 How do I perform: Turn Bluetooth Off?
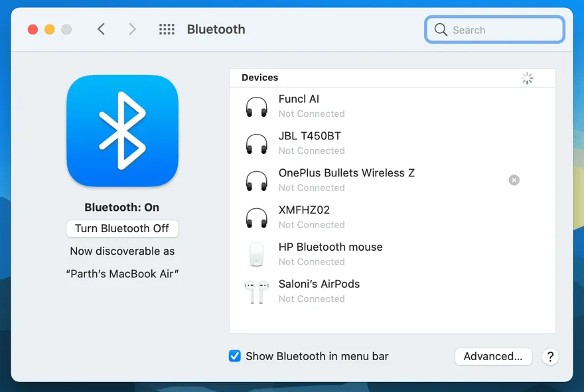point(122,228)
